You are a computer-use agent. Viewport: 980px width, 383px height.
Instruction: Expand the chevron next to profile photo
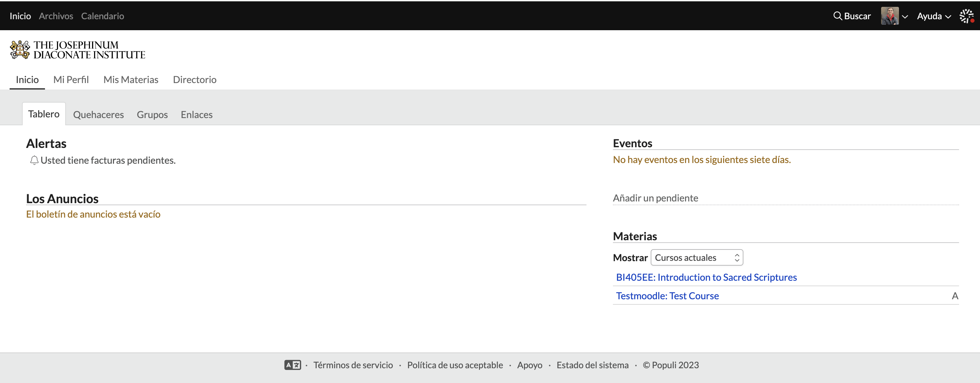click(x=905, y=17)
